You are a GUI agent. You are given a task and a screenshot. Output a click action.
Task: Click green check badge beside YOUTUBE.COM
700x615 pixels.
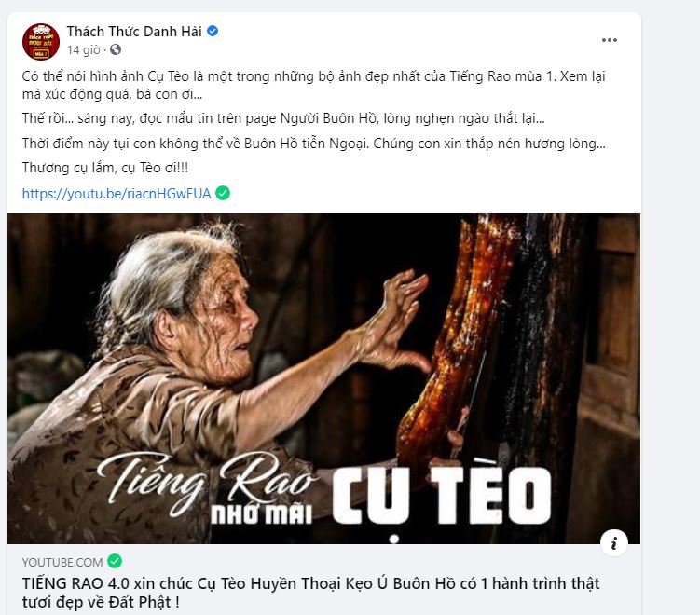(115, 561)
